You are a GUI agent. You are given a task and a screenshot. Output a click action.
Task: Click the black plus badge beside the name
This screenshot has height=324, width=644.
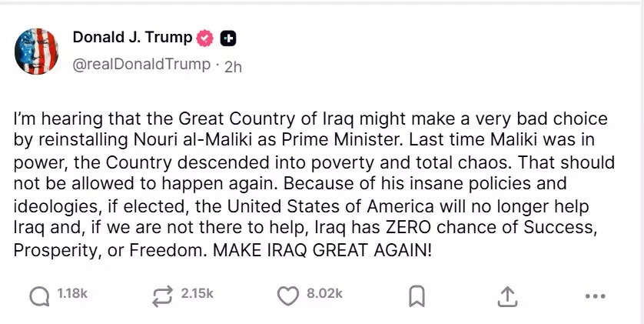coord(228,38)
